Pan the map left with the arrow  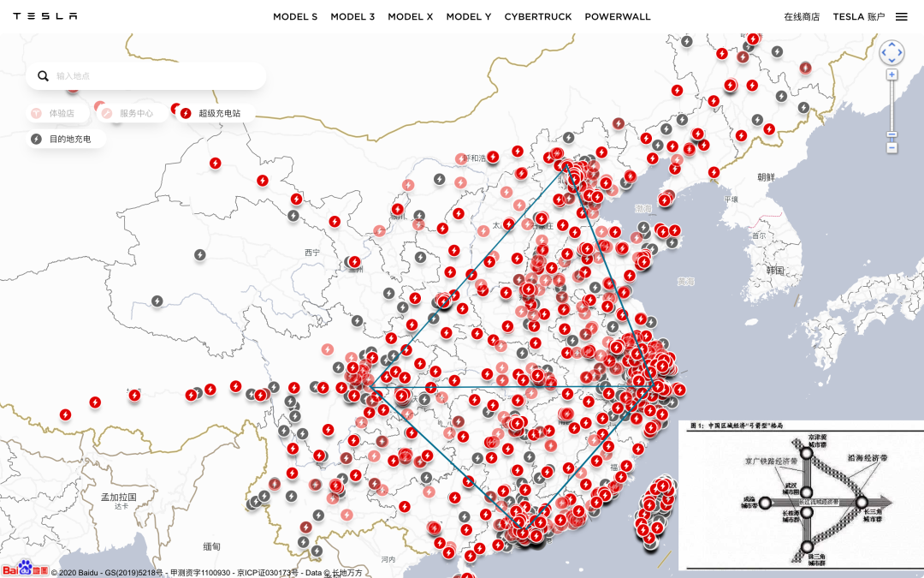pyautogui.click(x=884, y=52)
